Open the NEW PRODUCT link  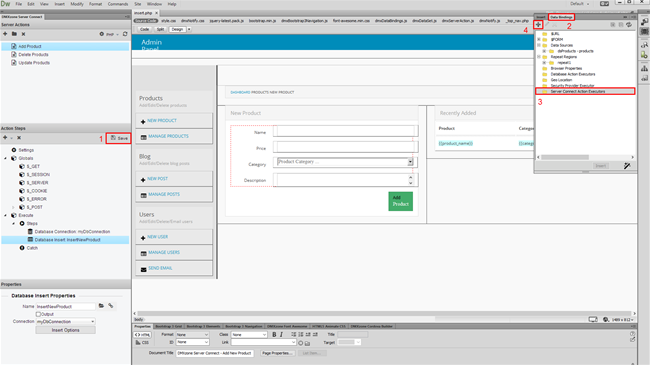(x=162, y=121)
